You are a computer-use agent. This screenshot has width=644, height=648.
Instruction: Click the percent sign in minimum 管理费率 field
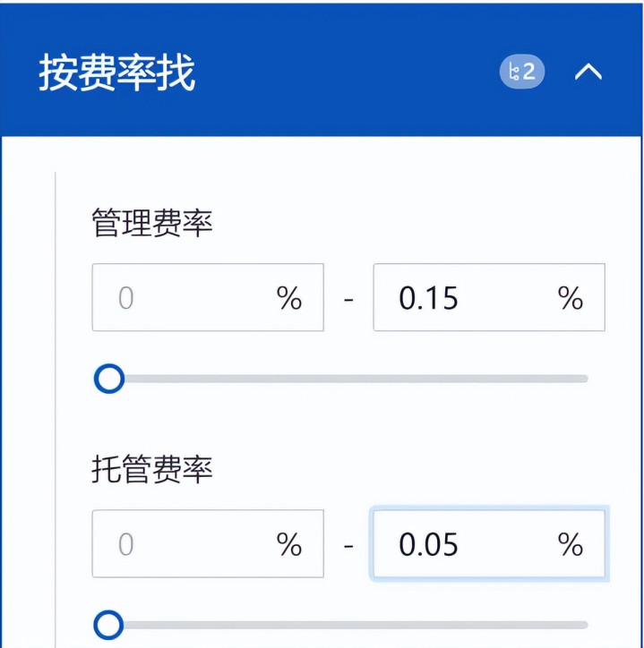point(289,298)
